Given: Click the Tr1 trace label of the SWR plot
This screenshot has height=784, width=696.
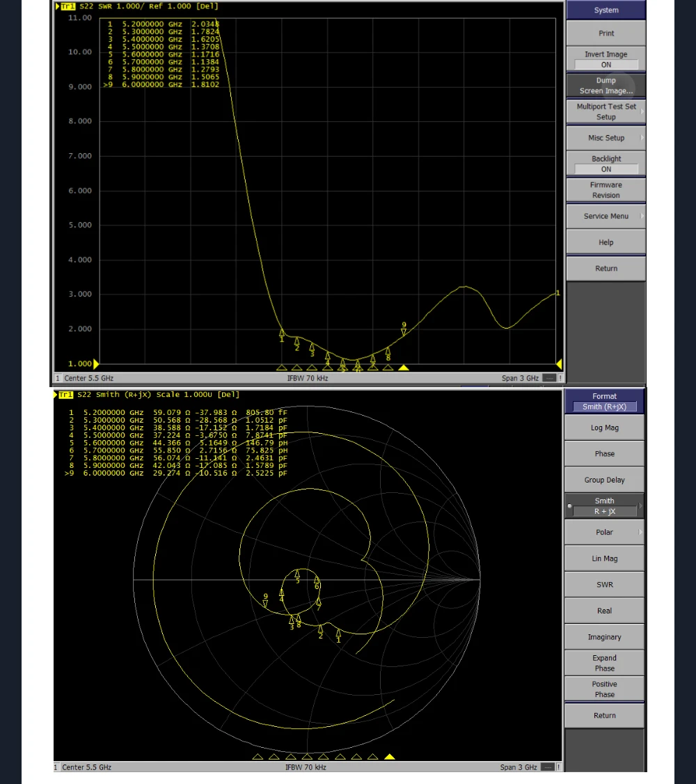Looking at the screenshot, I should 68,6.
